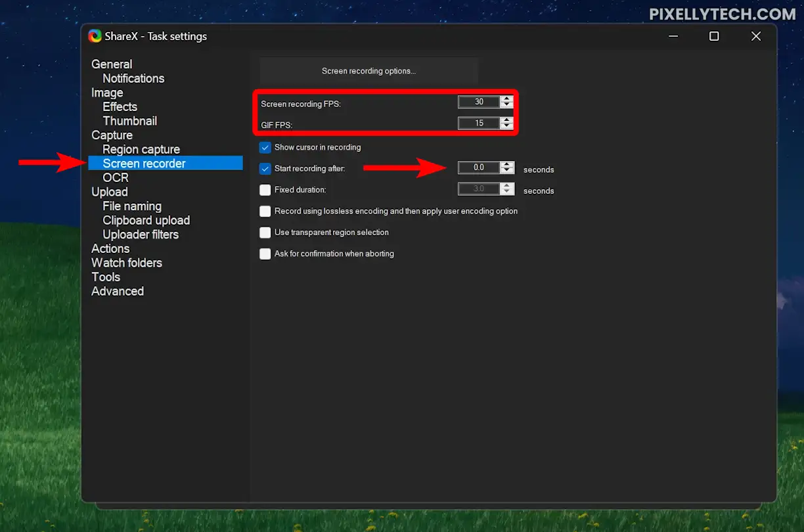
Task: Enable Ask for confirmation when aborting
Action: (x=265, y=254)
